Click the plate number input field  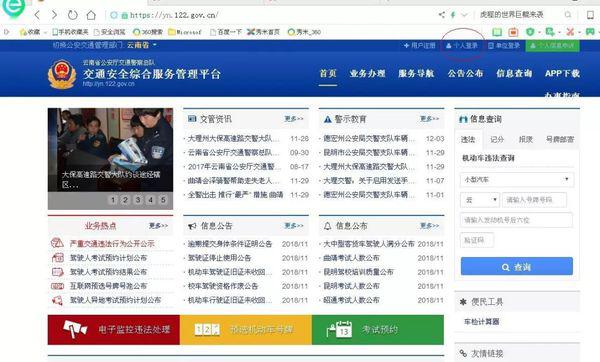pos(534,200)
